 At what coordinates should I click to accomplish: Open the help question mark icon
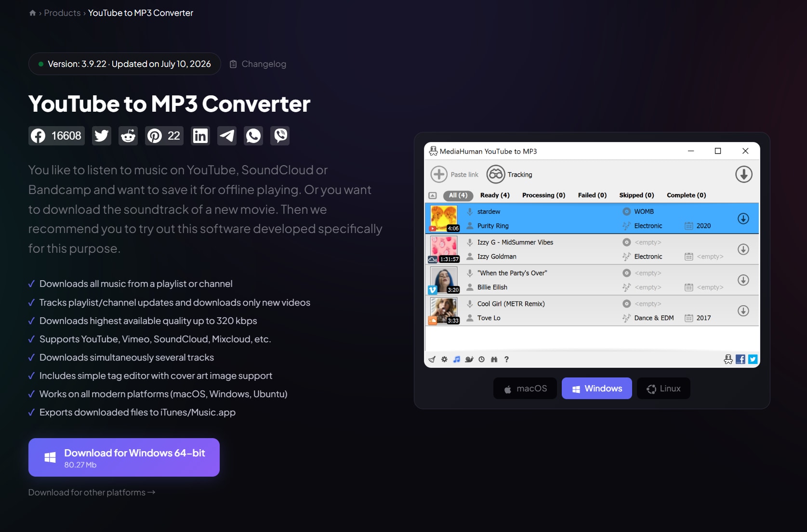pyautogui.click(x=506, y=360)
